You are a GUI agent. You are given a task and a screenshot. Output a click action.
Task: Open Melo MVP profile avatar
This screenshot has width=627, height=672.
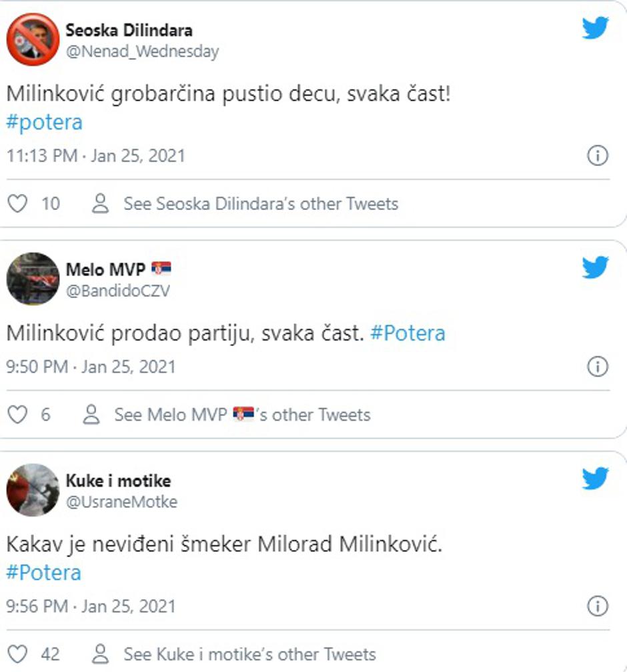coord(33,279)
